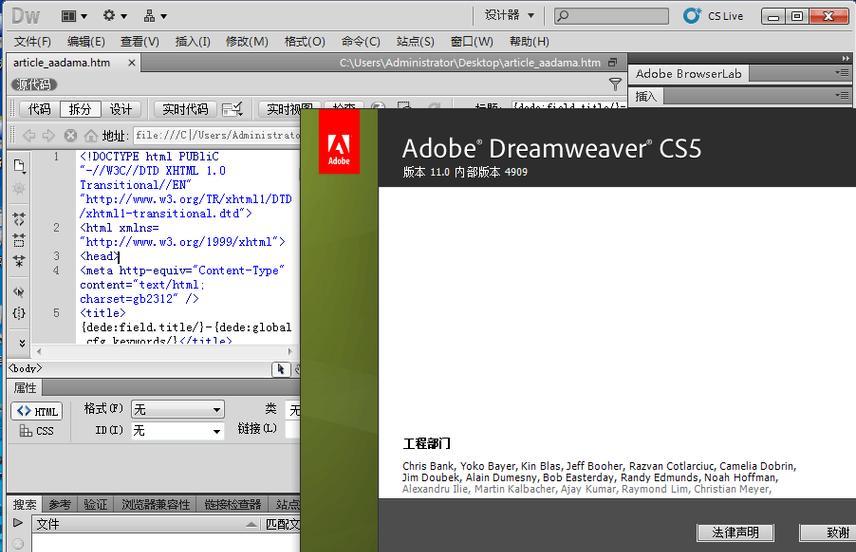Viewport: 856px width, 552px height.
Task: Click the browser back arrow icon
Action: (x=28, y=135)
